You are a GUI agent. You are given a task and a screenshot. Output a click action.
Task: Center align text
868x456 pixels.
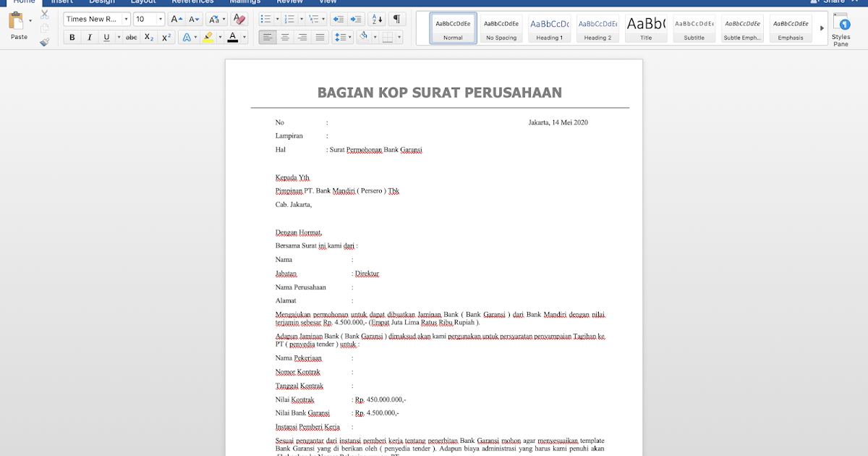pyautogui.click(x=285, y=37)
